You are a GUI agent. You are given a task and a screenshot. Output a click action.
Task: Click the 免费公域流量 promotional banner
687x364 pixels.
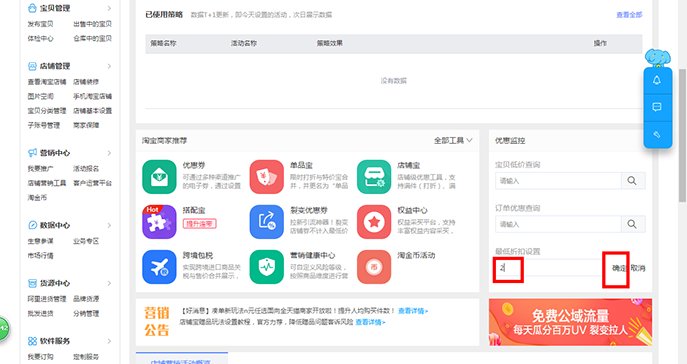pyautogui.click(x=570, y=322)
